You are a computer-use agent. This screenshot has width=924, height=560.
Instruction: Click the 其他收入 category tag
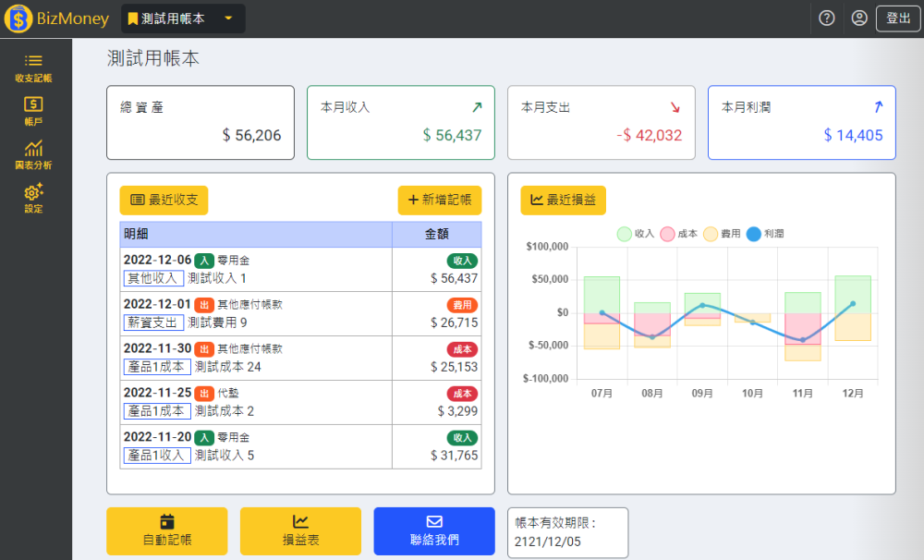[153, 278]
